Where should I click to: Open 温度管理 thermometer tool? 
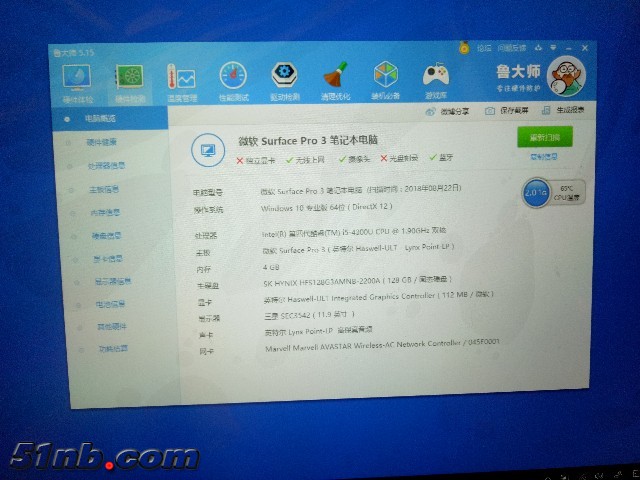pyautogui.click(x=182, y=82)
